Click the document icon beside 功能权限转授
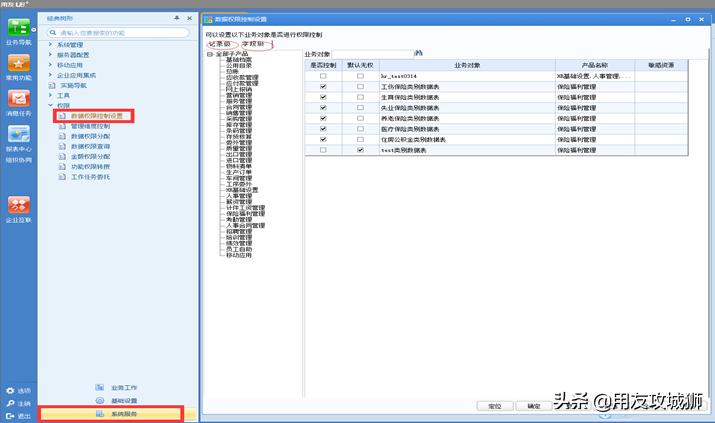Viewport: 715px width, 423px height. click(62, 167)
